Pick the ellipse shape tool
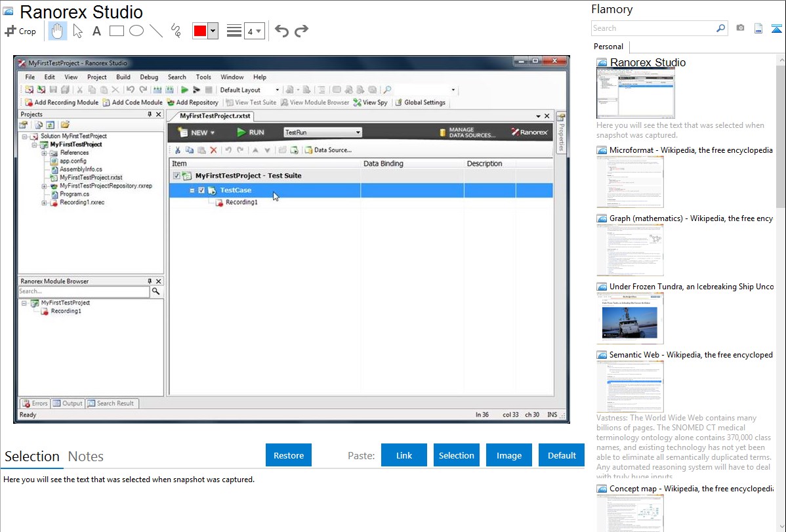Viewport: 786px width, 532px height. (136, 31)
